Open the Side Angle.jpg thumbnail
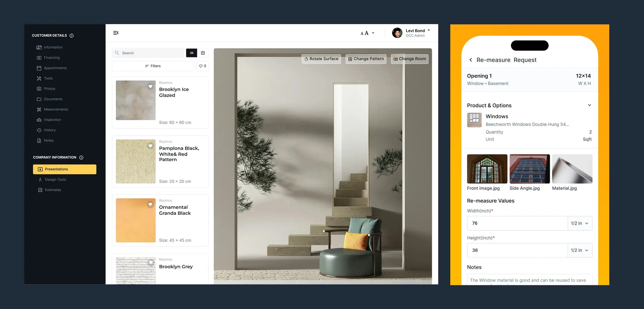 coord(530,169)
